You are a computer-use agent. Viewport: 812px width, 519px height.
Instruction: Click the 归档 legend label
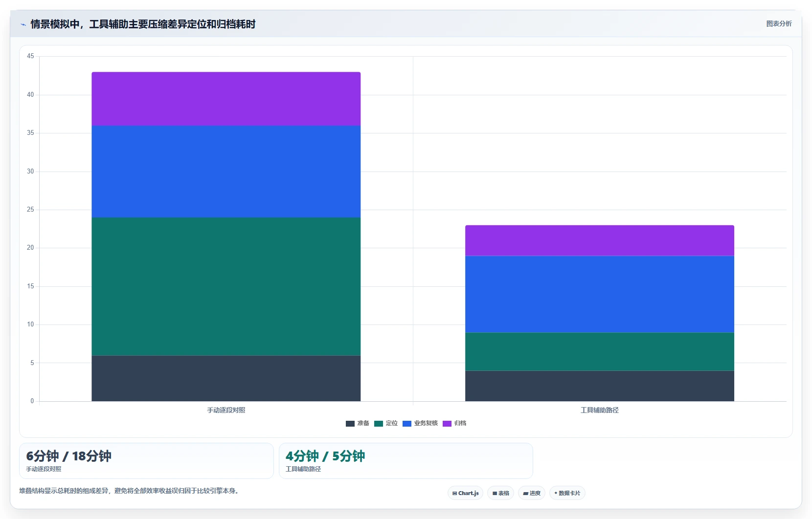(x=460, y=423)
